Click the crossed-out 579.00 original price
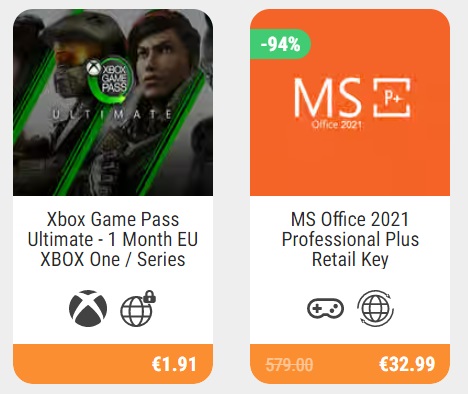 (289, 364)
